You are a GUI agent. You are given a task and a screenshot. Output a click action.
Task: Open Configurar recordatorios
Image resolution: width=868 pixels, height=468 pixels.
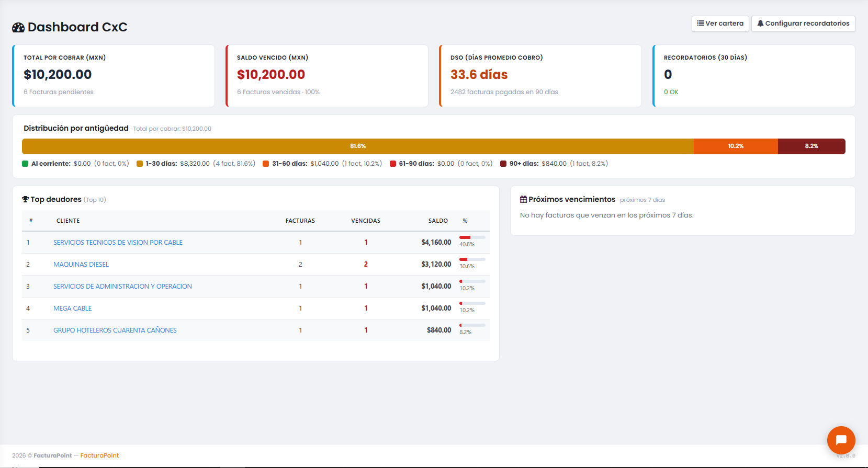[x=803, y=24]
